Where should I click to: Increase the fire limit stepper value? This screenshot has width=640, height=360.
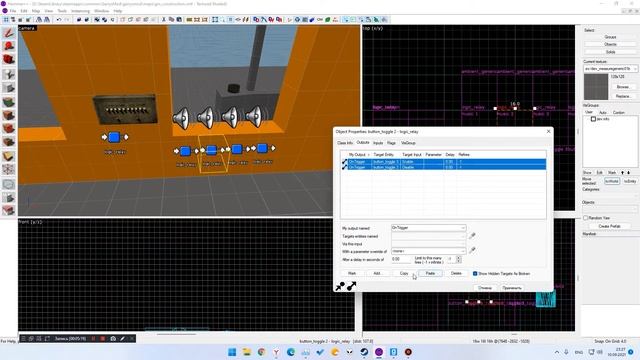(x=458, y=258)
